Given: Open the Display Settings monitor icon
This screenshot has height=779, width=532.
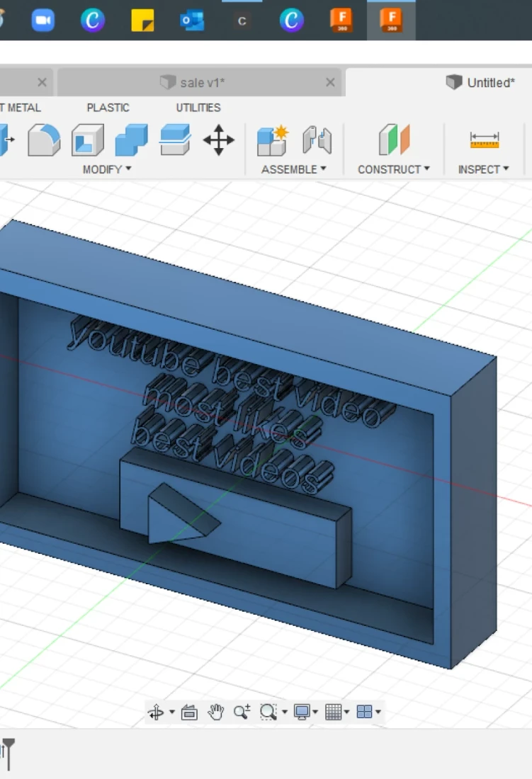Looking at the screenshot, I should click(x=302, y=712).
